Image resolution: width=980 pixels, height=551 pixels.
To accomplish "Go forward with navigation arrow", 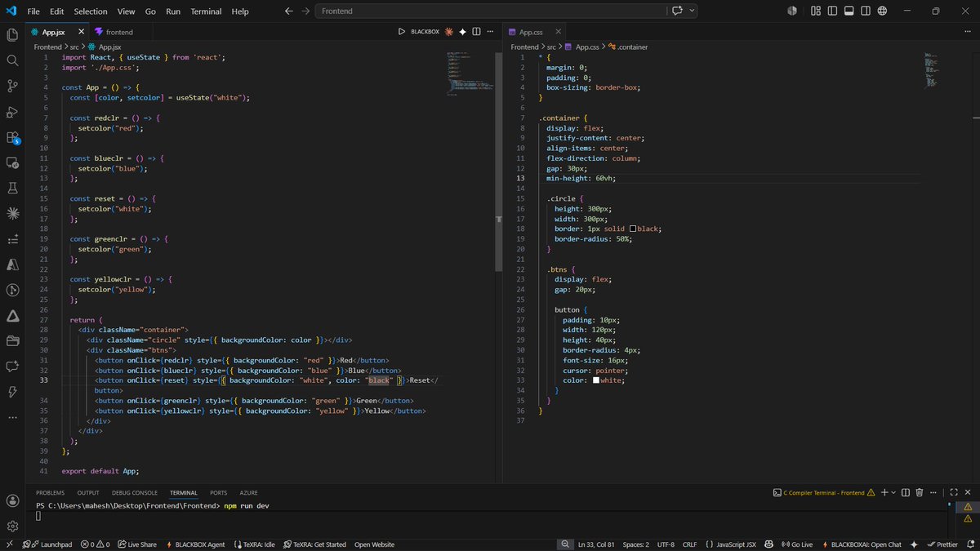I will [305, 11].
